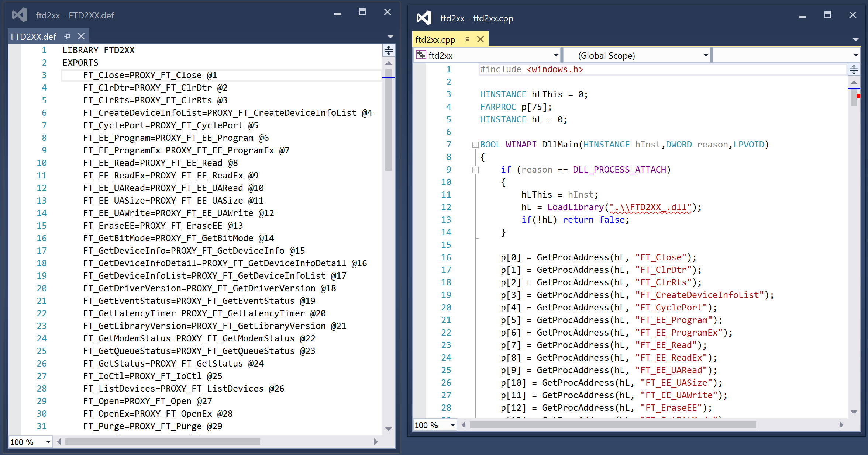Click Visual Studio logo in ftd2xx.cpp window
This screenshot has width=868, height=455.
click(x=424, y=18)
